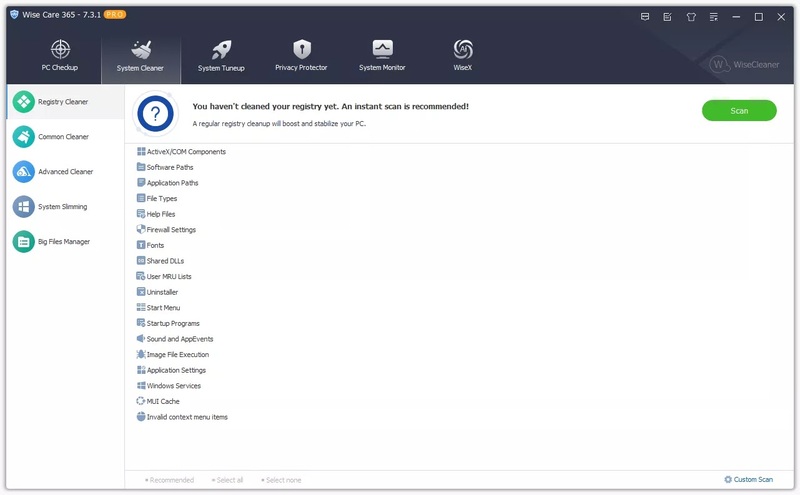
Task: Click the Startup Programs icon
Action: pyautogui.click(x=141, y=323)
